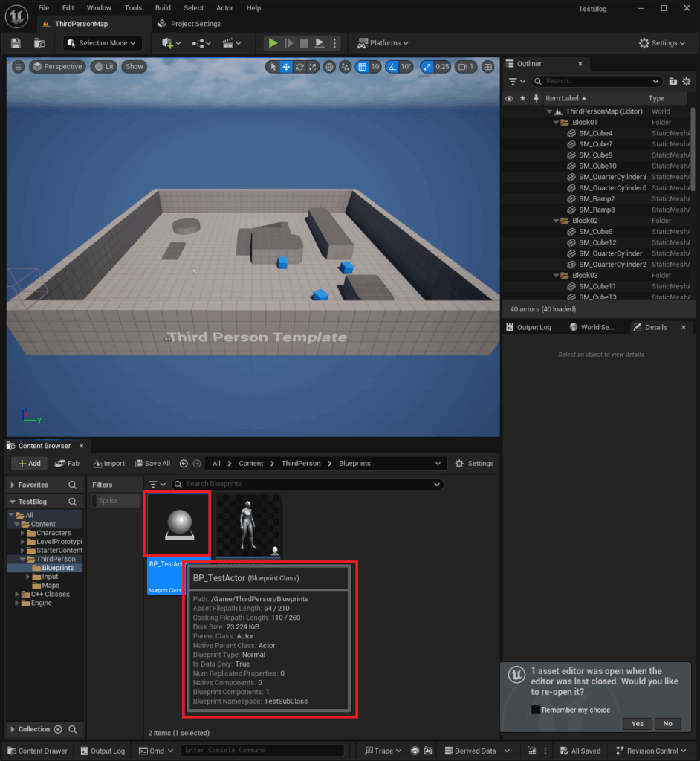700x761 pixels.
Task: Open the Tools menu
Action: [x=133, y=8]
